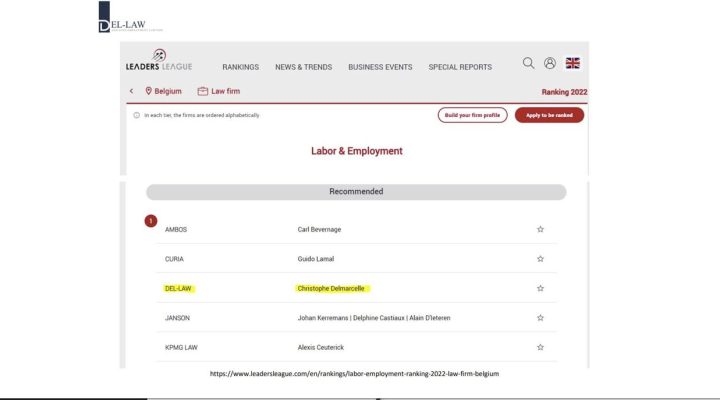720x400 pixels.
Task: Star the JANSON row
Action: coord(540,318)
